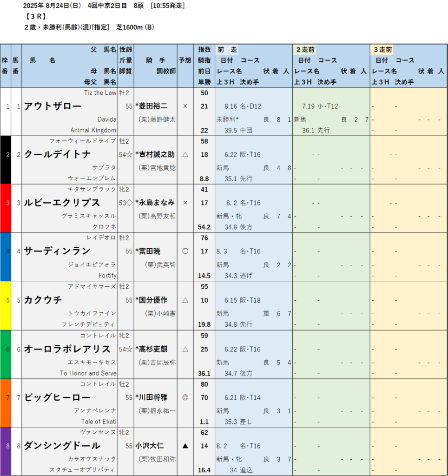Image resolution: width=448 pixels, height=476 pixels.
Task: Click the △ prediction mark for クールデイトナ
Action: (185, 154)
